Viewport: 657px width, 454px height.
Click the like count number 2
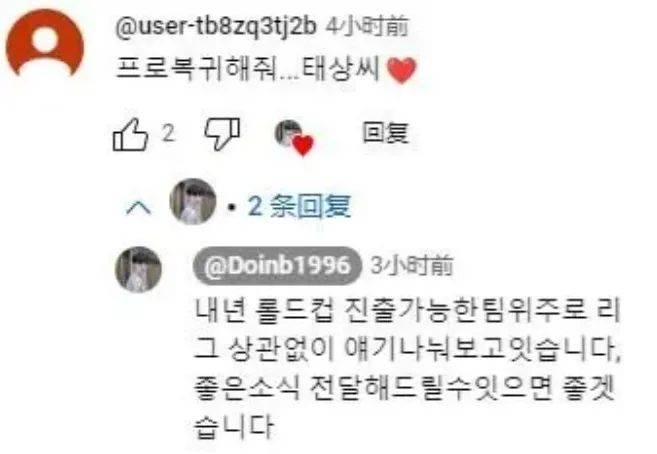tap(168, 134)
